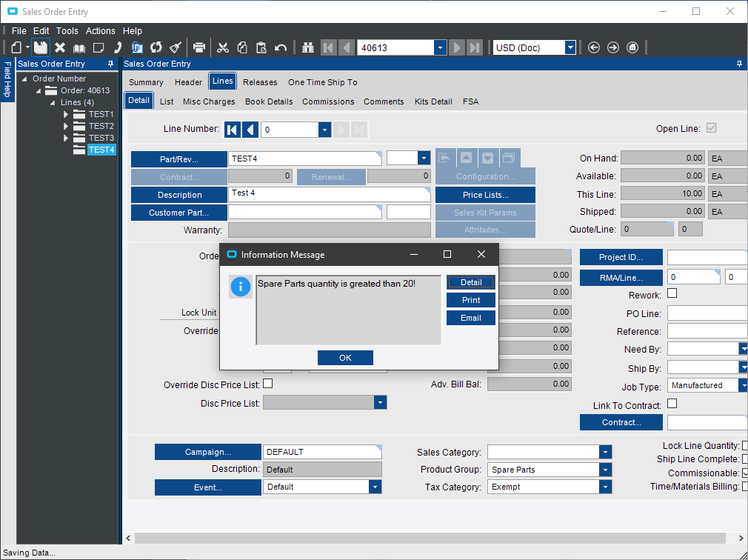
Task: Click the telephone call log icon
Action: [118, 47]
